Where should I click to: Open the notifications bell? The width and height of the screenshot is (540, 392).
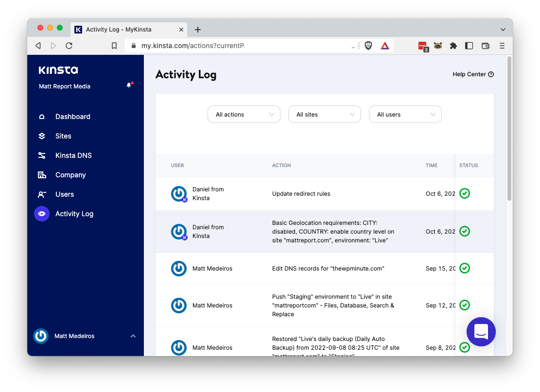[129, 85]
